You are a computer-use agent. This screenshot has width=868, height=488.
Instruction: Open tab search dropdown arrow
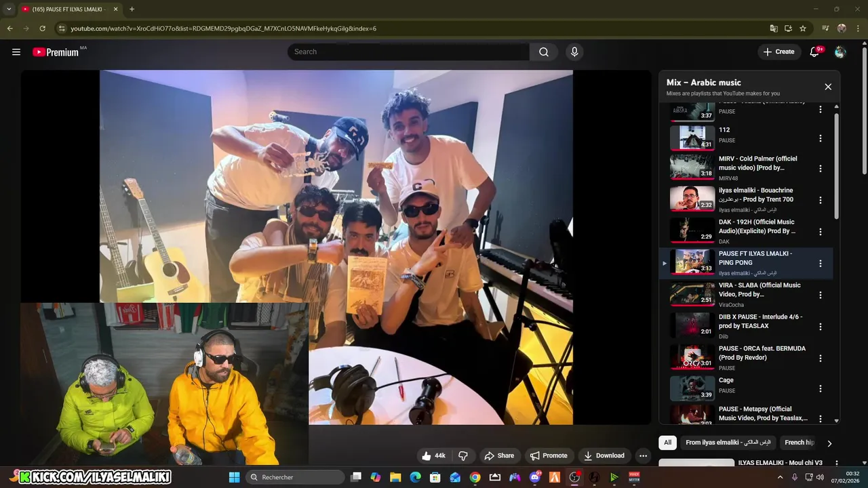click(x=9, y=9)
